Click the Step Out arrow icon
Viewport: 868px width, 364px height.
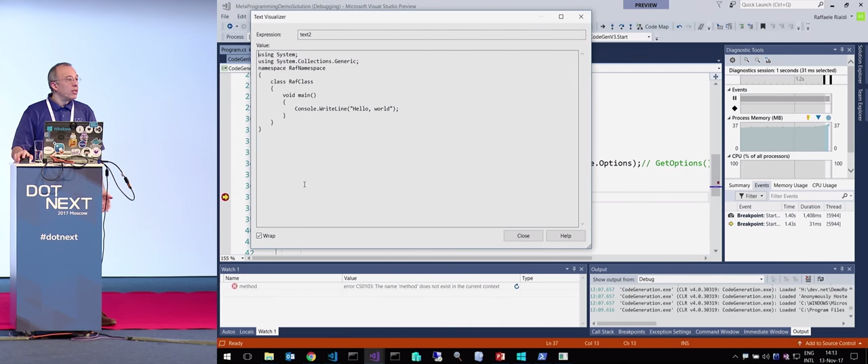click(631, 26)
